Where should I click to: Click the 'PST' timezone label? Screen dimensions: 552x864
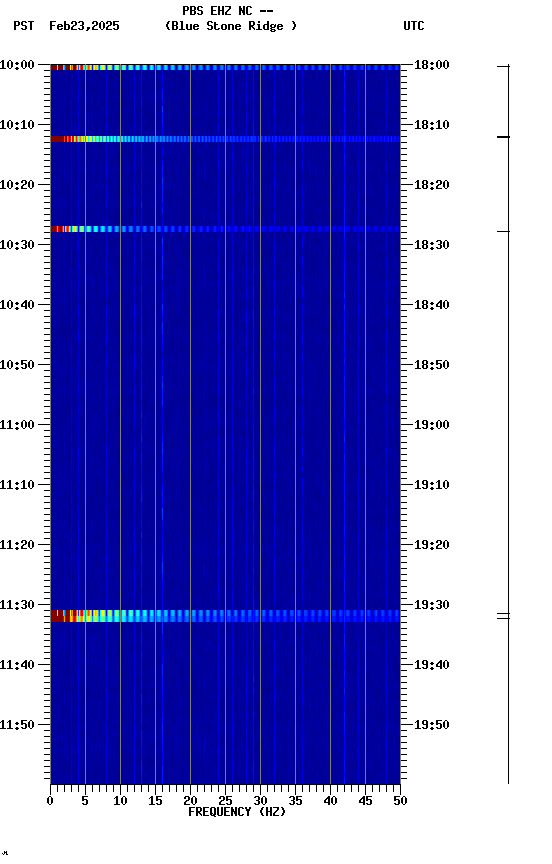(x=24, y=26)
